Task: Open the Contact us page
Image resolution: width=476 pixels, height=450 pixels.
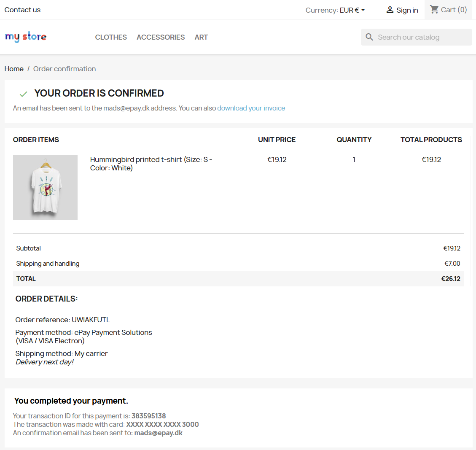Action: coord(22,10)
